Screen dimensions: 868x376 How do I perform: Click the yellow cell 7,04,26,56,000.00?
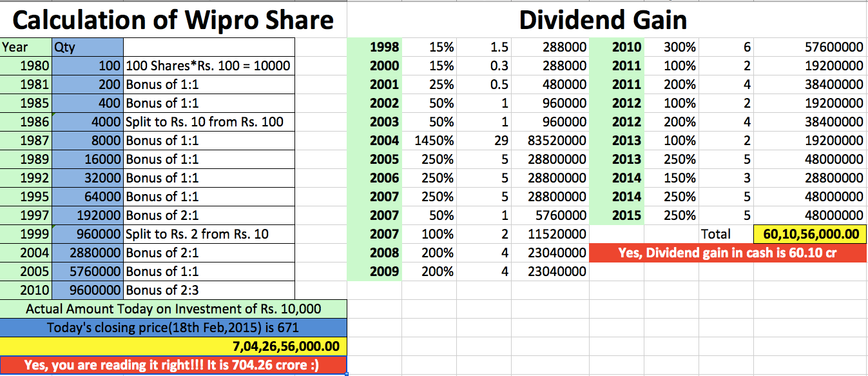click(x=173, y=346)
